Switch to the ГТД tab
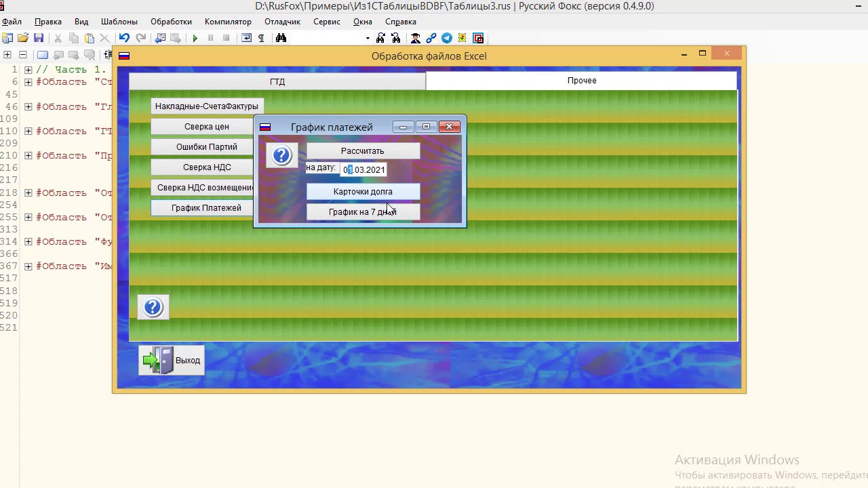This screenshot has height=488, width=868. click(277, 81)
